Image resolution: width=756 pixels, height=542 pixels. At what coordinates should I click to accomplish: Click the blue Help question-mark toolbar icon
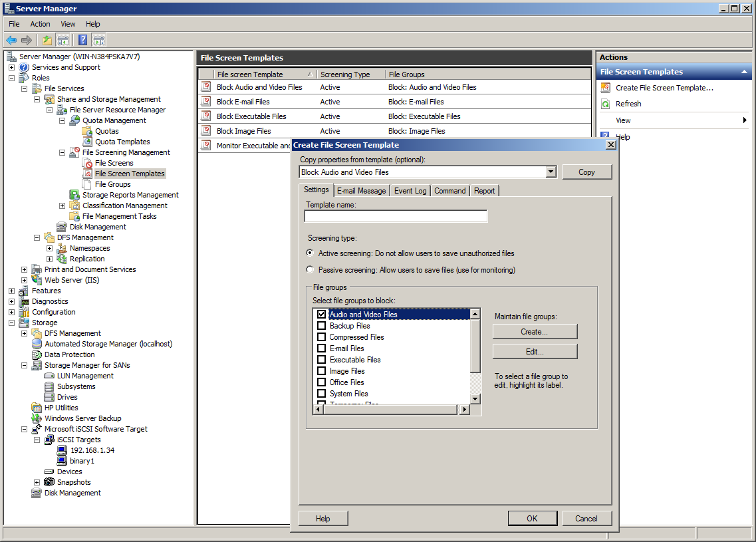pos(83,40)
